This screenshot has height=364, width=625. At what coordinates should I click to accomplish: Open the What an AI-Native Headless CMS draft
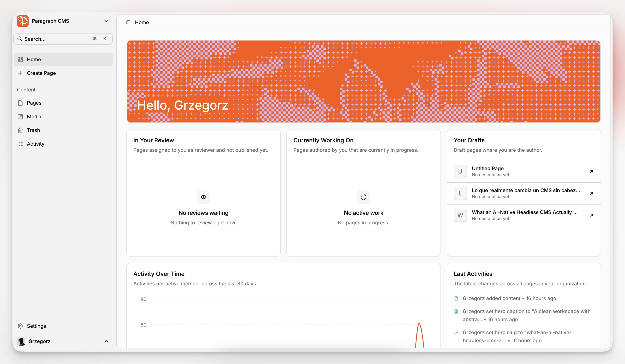click(524, 215)
